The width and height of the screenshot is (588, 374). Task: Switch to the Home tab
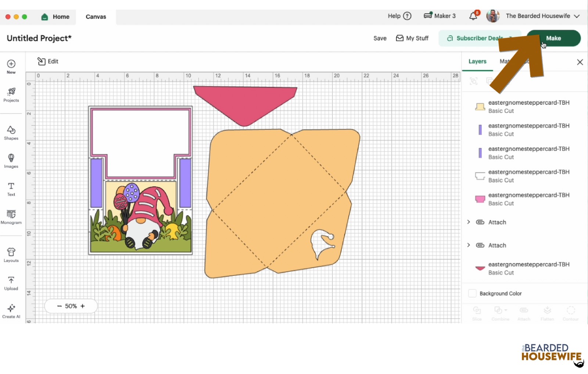[x=55, y=17]
